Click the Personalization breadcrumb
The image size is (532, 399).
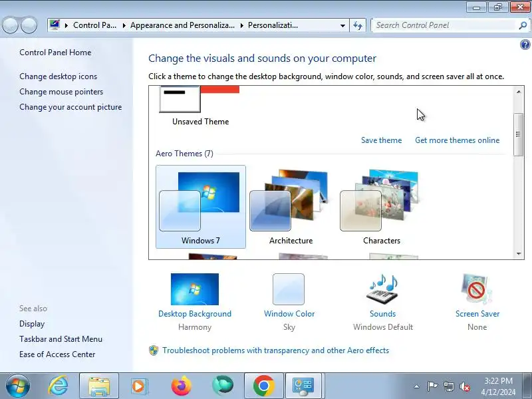[273, 25]
